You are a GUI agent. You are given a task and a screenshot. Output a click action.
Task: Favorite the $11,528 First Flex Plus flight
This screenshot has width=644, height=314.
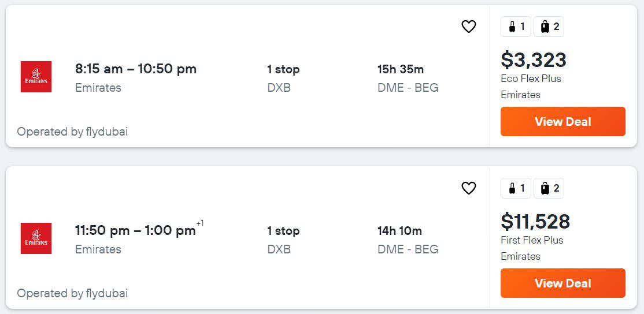468,188
